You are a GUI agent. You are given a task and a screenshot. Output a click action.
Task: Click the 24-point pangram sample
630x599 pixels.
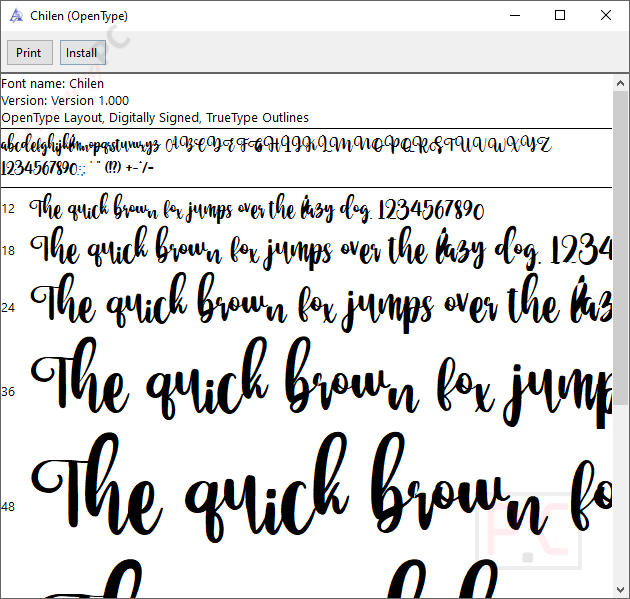(321, 303)
